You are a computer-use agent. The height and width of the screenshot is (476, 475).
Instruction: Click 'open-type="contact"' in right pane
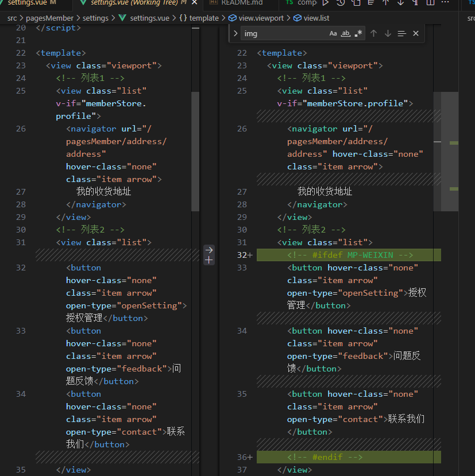click(x=335, y=419)
